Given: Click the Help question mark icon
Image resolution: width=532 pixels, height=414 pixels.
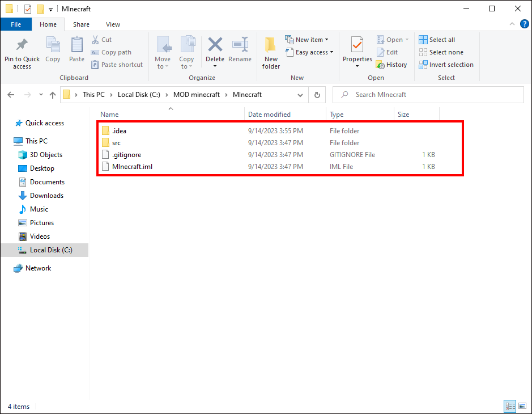Looking at the screenshot, I should point(524,24).
